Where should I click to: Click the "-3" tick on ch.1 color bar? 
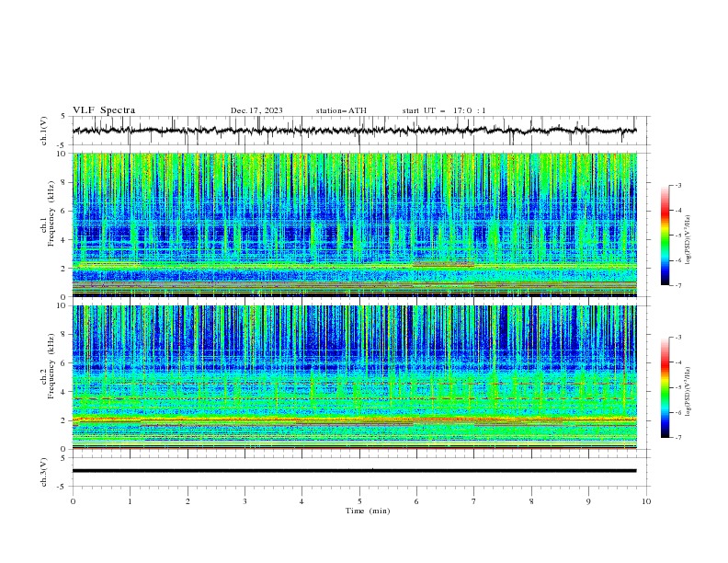point(677,185)
